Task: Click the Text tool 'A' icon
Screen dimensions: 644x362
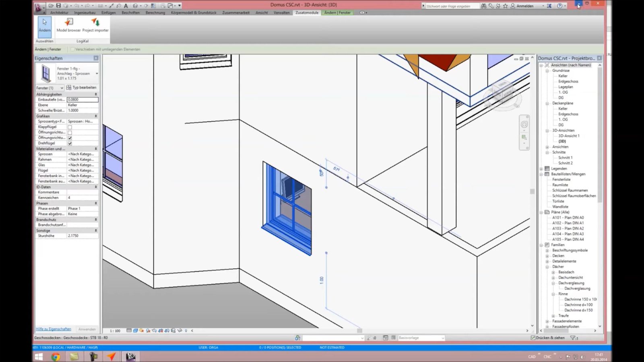Action: click(126, 6)
